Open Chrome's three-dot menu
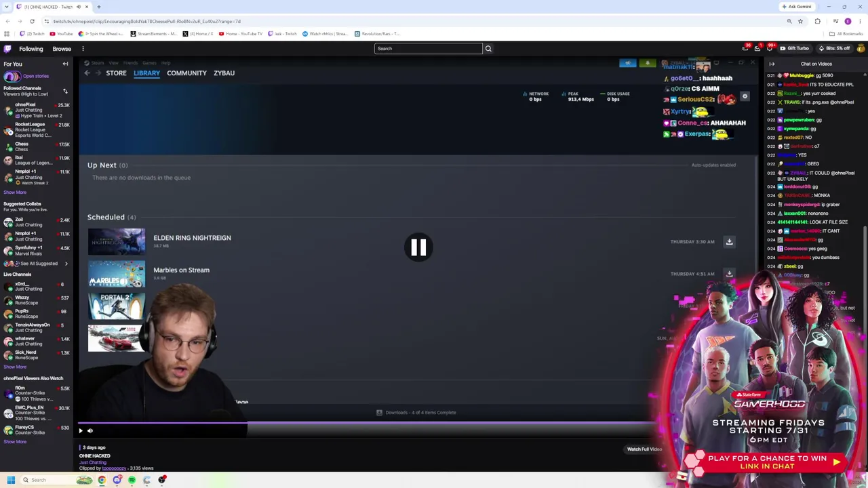The image size is (868, 488). (861, 21)
